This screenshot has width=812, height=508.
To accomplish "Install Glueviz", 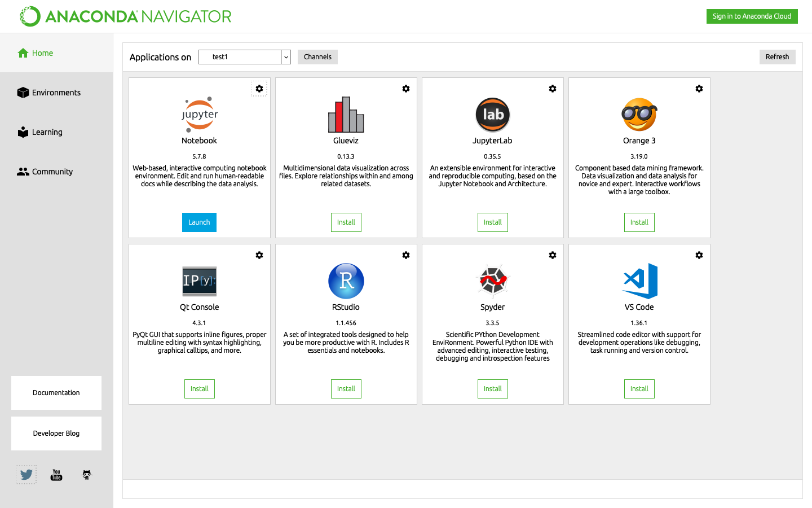I will (x=346, y=222).
